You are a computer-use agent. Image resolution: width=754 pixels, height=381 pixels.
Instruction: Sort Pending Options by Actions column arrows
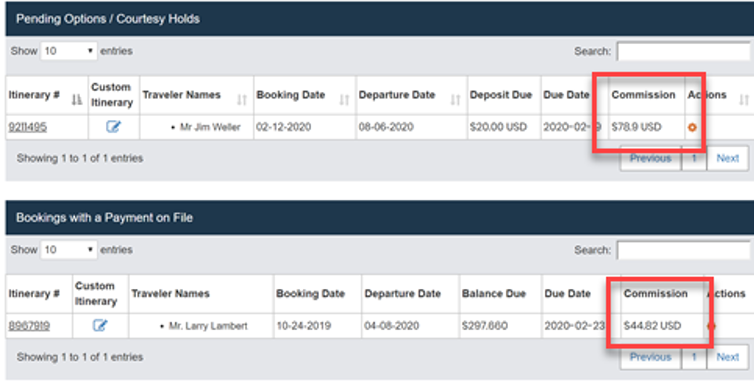pos(744,100)
